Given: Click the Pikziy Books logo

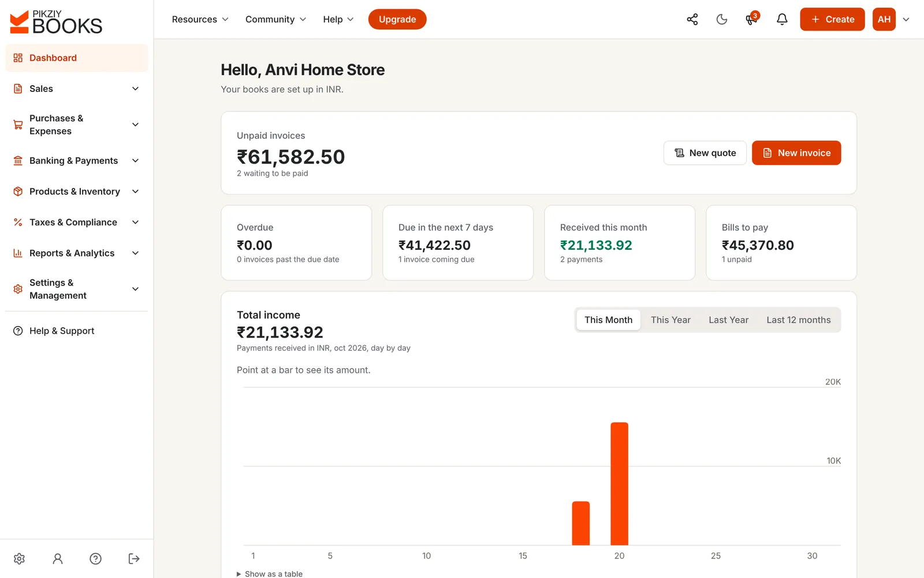Looking at the screenshot, I should 56,22.
